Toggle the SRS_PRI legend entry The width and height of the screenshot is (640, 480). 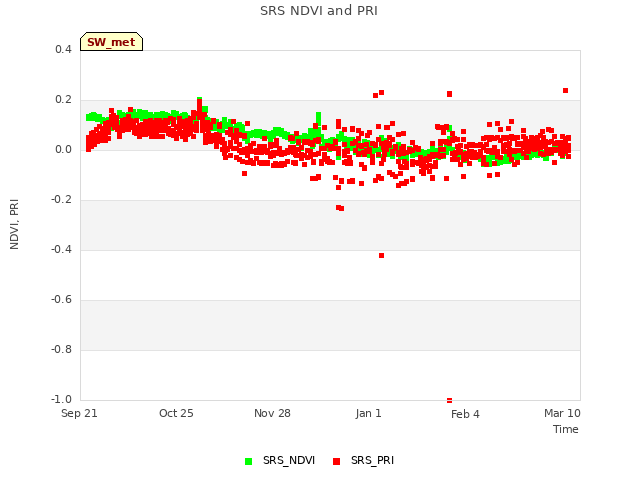(x=363, y=460)
